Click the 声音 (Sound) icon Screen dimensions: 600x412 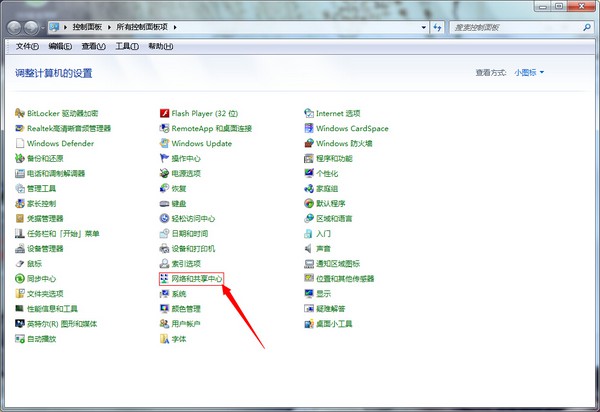309,248
